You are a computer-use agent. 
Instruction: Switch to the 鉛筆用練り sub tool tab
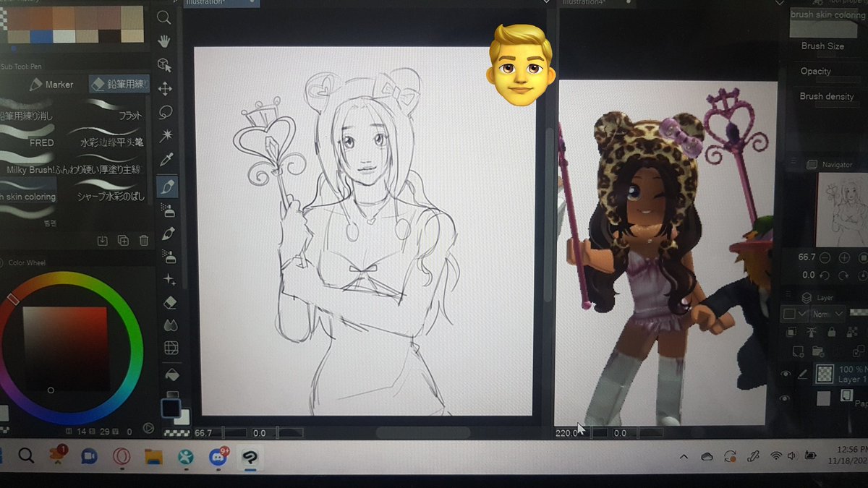(120, 84)
